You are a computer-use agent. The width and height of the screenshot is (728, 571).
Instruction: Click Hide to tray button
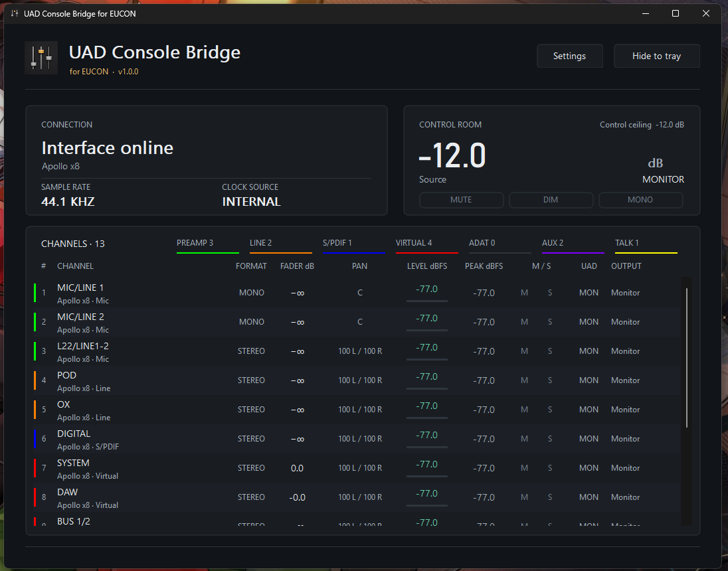pos(656,56)
